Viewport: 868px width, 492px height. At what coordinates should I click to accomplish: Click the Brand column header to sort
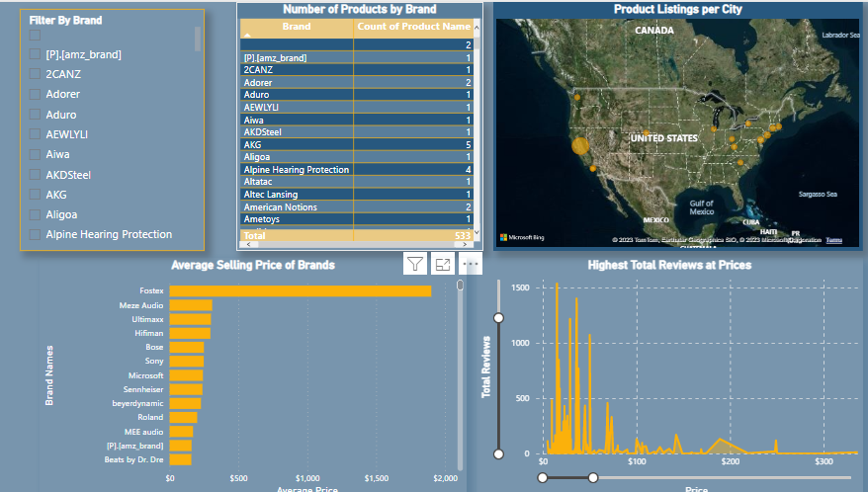pyautogui.click(x=296, y=27)
